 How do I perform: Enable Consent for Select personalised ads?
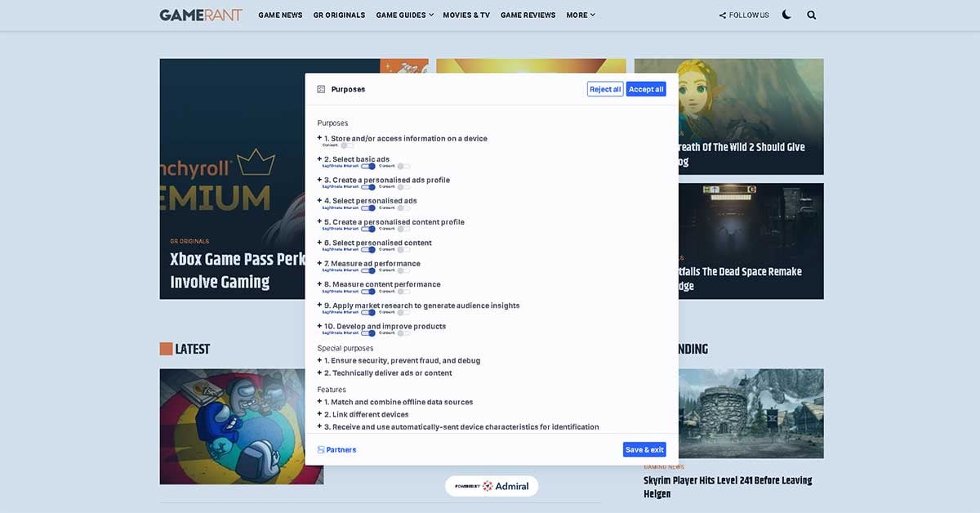pyautogui.click(x=403, y=207)
